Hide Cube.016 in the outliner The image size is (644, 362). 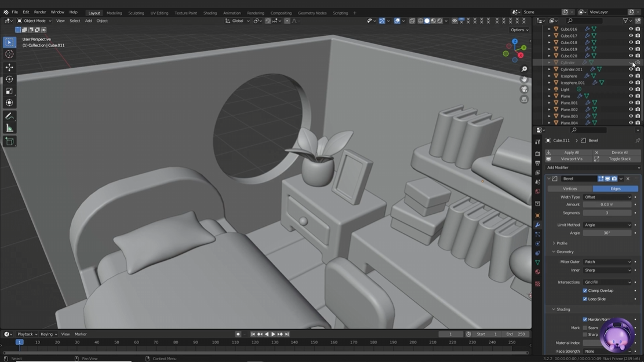(x=631, y=29)
